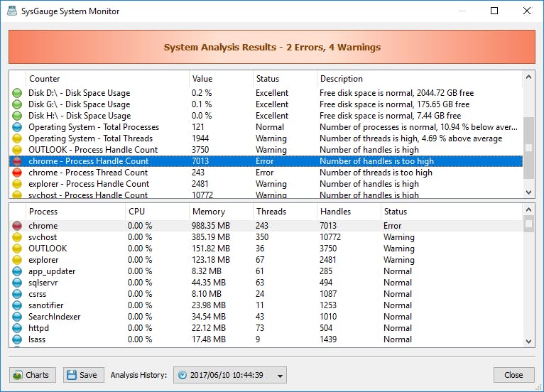The width and height of the screenshot is (544, 392).
Task: Click red icon for chrome Process Thread Count
Action: pos(17,173)
